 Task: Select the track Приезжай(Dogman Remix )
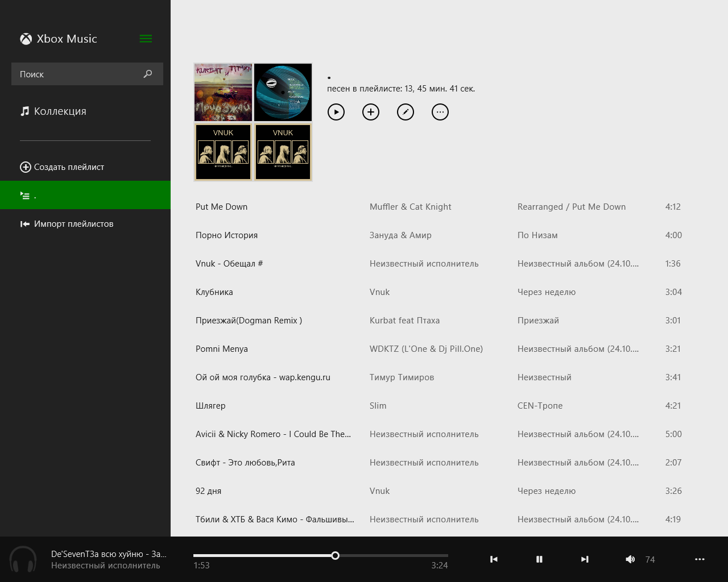(249, 321)
